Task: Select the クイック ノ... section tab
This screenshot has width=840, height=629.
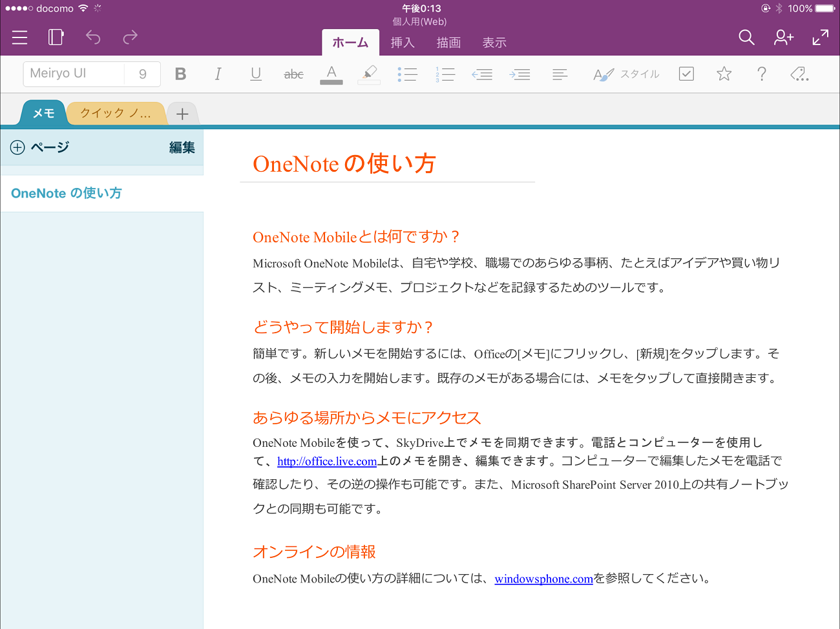Action: pyautogui.click(x=116, y=113)
